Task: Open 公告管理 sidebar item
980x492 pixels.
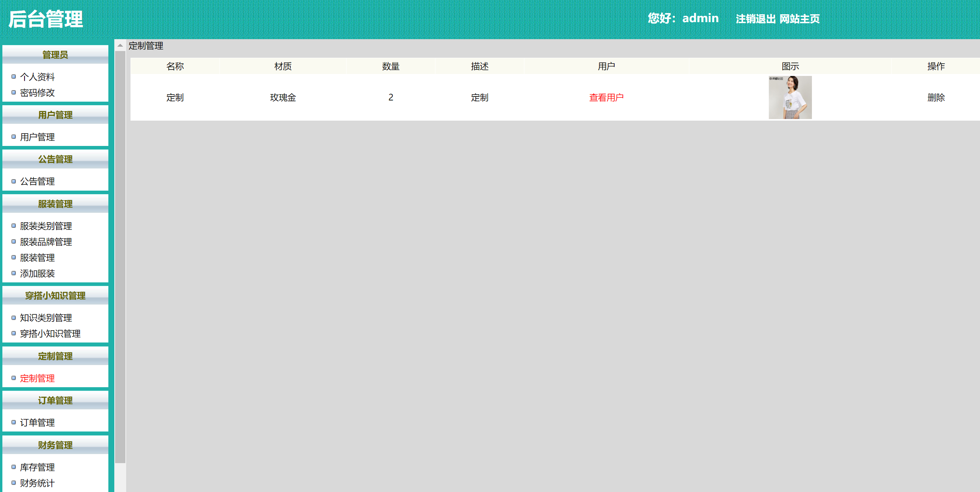Action: click(38, 182)
